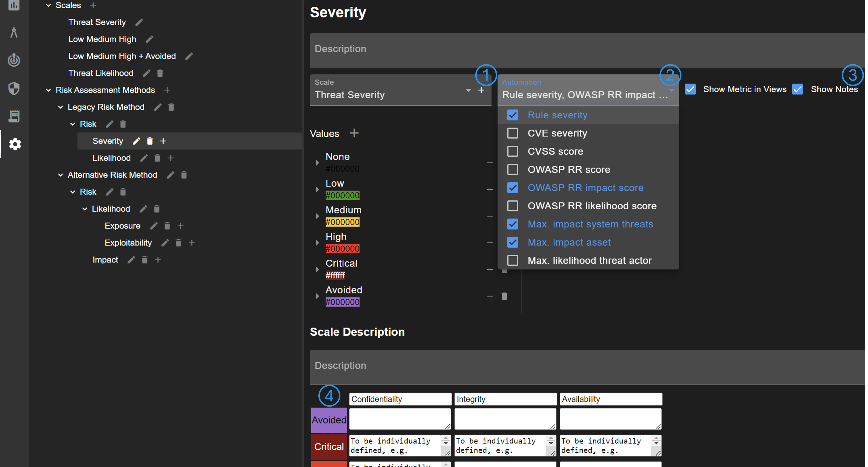Click the Confidentiality column header field
Viewport: 868px width, 467px height.
coord(400,399)
